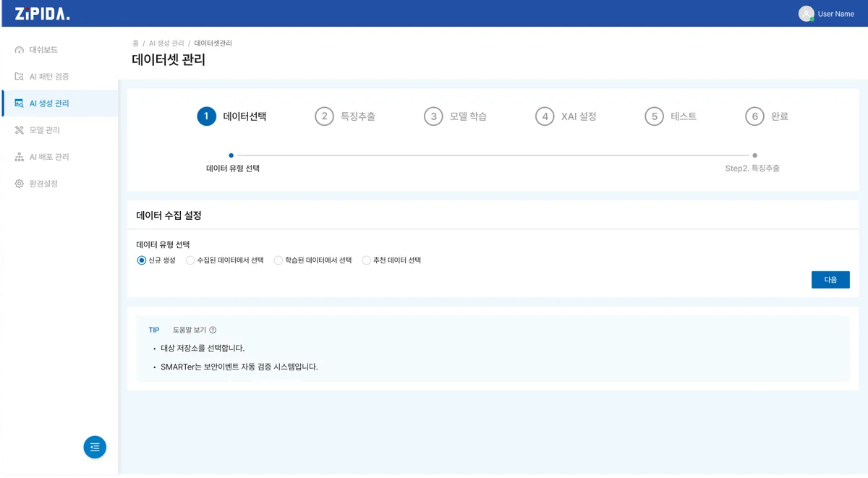868x478 pixels.
Task: Click 데이터셋관리 breadcrumb
Action: pos(213,43)
